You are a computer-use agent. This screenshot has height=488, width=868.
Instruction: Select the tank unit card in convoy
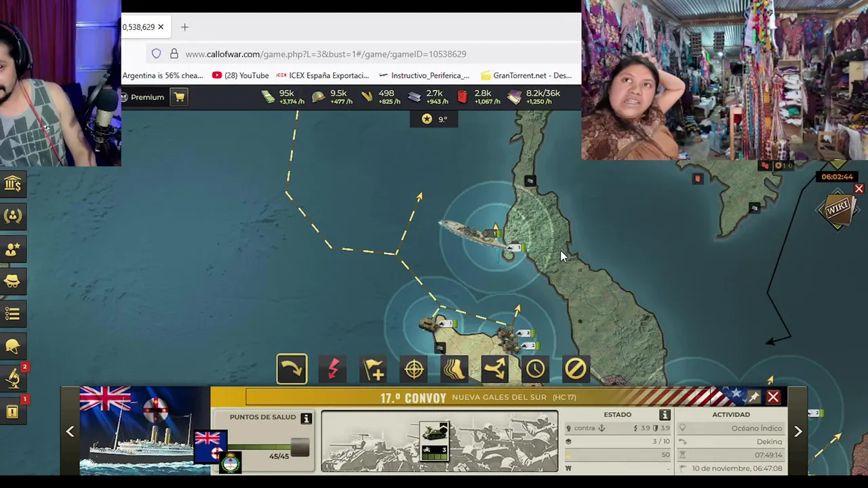click(434, 441)
